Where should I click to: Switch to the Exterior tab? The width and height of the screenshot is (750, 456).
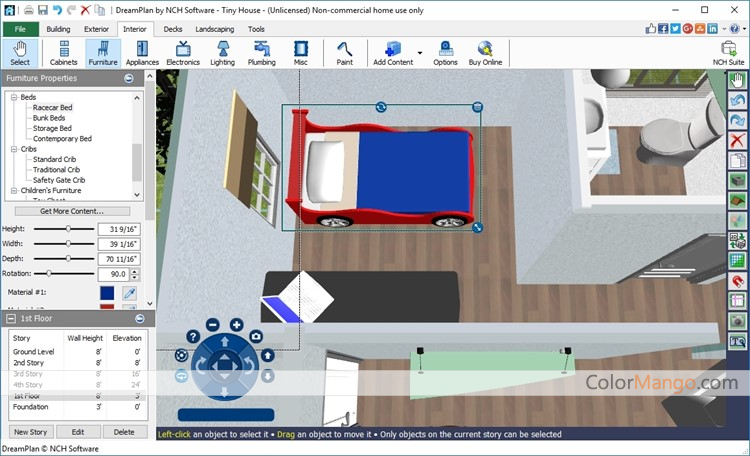[x=97, y=29]
